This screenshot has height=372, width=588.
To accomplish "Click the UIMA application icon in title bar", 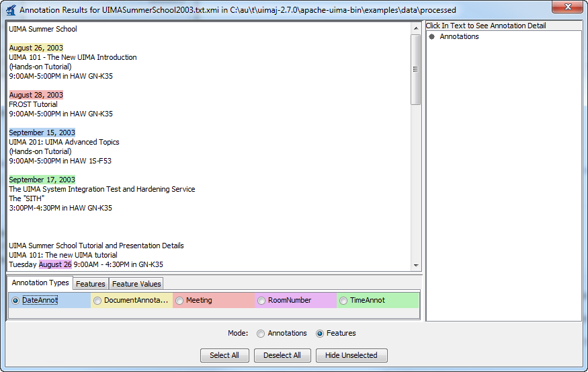I will click(x=11, y=10).
